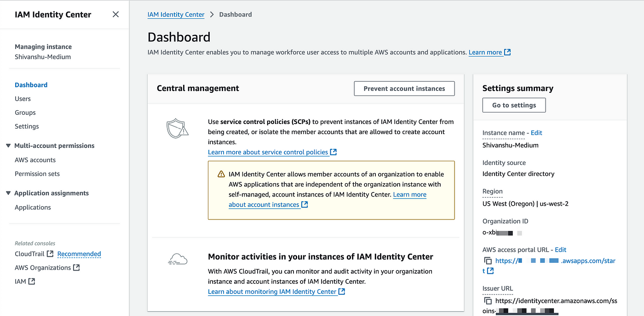This screenshot has height=316, width=644.
Task: Click the US West (Oregon) region value
Action: click(x=525, y=203)
